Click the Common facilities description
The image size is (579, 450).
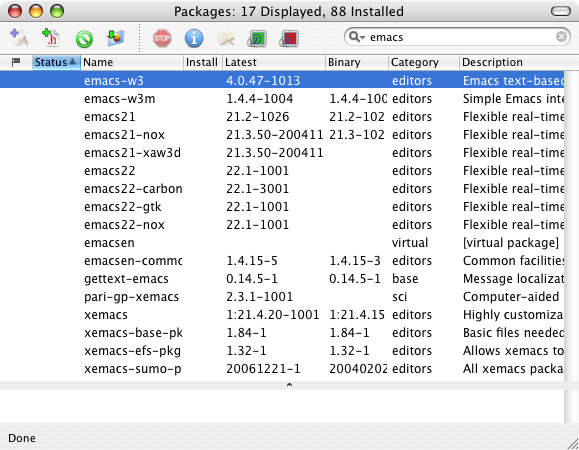(x=513, y=261)
